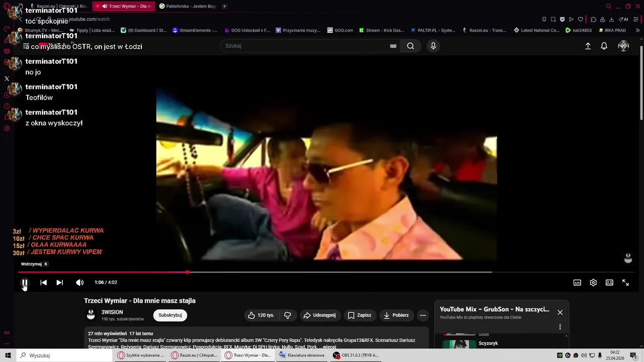The width and height of the screenshot is (644, 362).
Task: Dislike the video with thumbs down
Action: [288, 315]
